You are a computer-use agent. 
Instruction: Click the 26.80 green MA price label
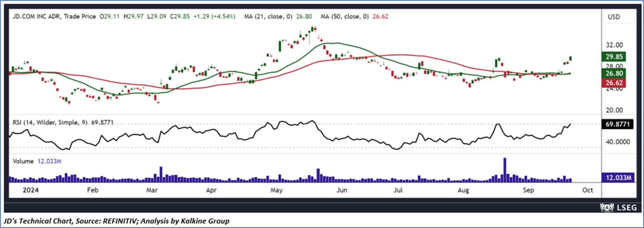(x=614, y=73)
